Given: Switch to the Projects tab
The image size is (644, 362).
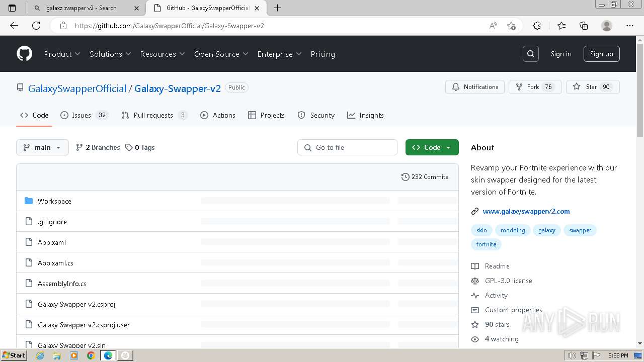Looking at the screenshot, I should point(266,115).
